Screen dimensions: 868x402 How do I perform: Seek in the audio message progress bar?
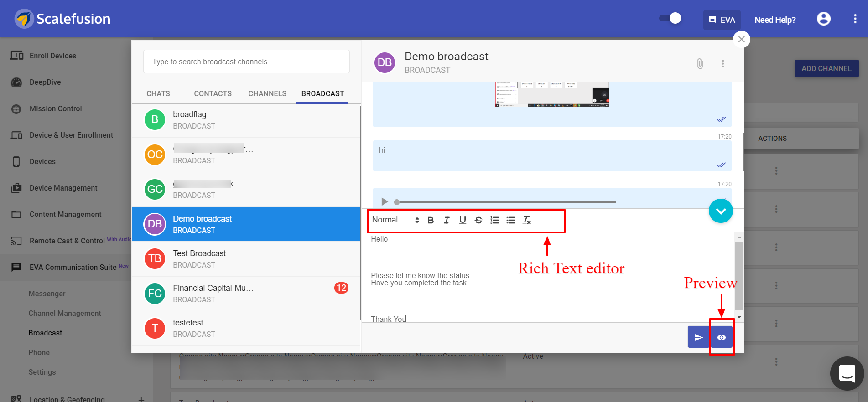(x=505, y=201)
